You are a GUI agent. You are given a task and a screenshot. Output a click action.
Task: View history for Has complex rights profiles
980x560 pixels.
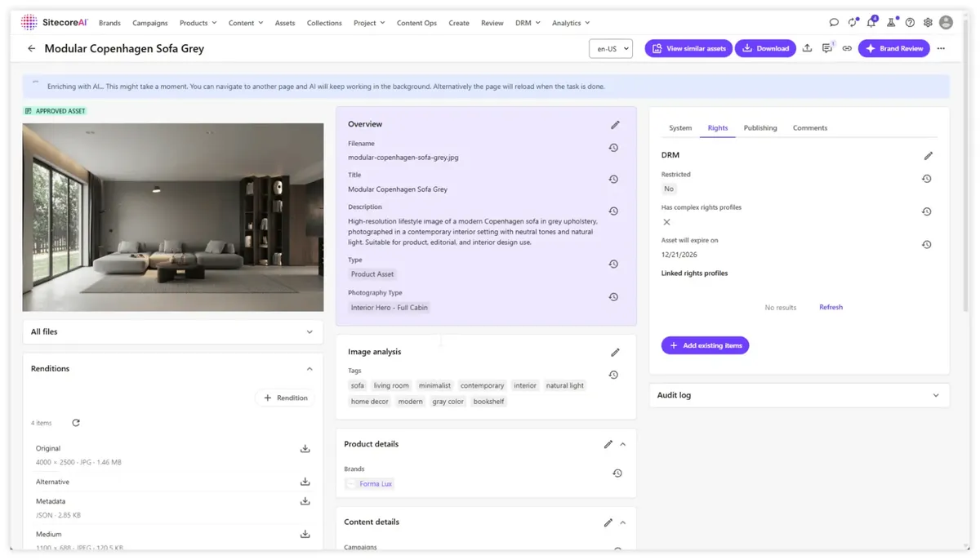coord(926,211)
